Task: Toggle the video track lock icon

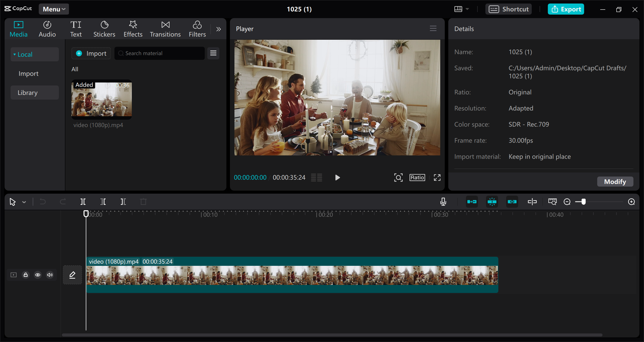Action: pyautogui.click(x=26, y=274)
